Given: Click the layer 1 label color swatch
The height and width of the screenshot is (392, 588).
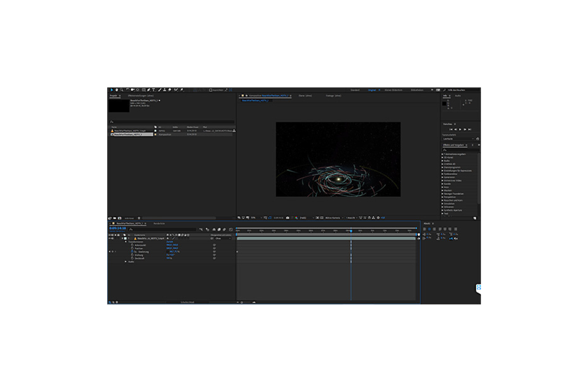Looking at the screenshot, I should point(125,238).
